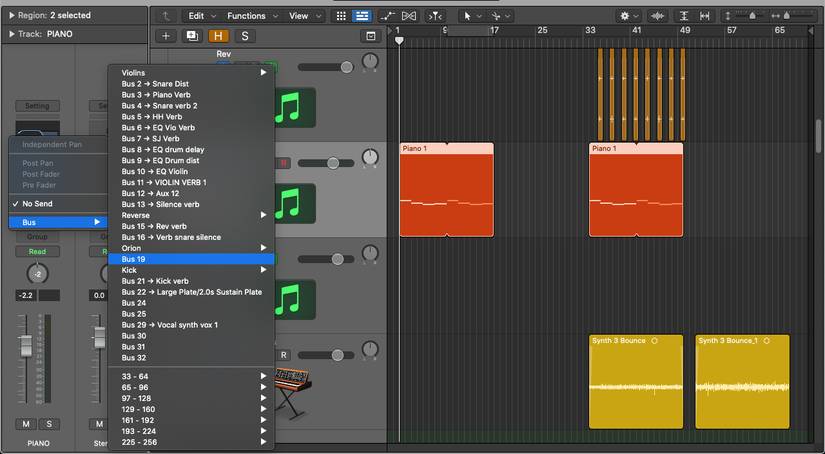This screenshot has height=454, width=825.
Task: Open the secondary marquee tool menu
Action: 501,16
